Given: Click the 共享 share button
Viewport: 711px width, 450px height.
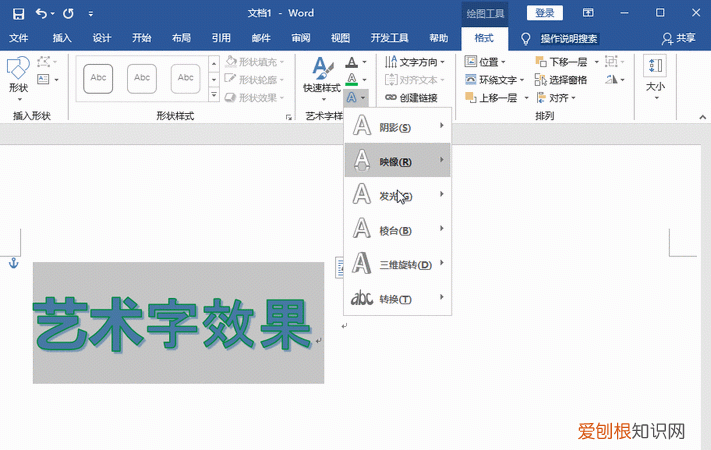Looking at the screenshot, I should click(x=678, y=39).
